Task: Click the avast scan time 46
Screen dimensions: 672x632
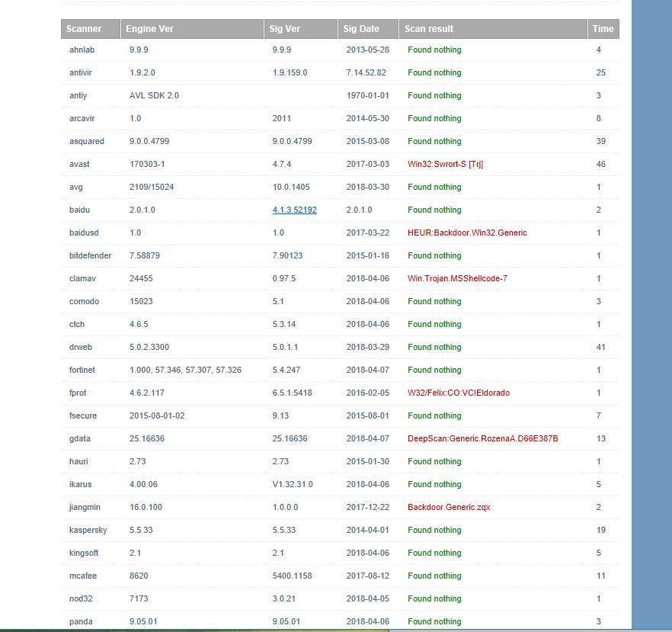Action: (601, 164)
